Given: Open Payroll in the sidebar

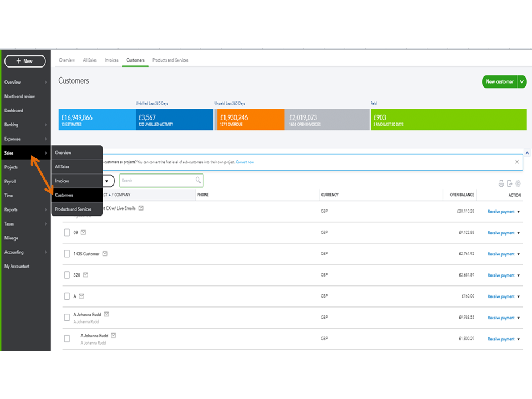Looking at the screenshot, I should coord(10,182).
